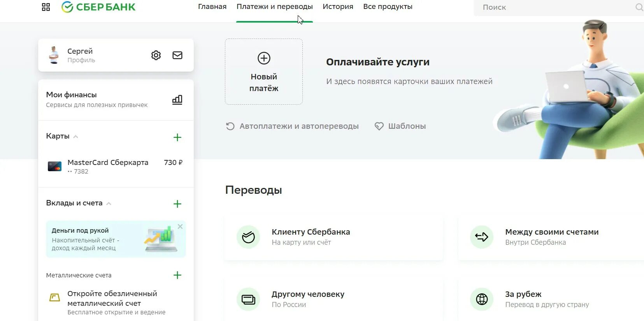The height and width of the screenshot is (321, 644).
Task: Click the Карты section label
Action: (58, 136)
